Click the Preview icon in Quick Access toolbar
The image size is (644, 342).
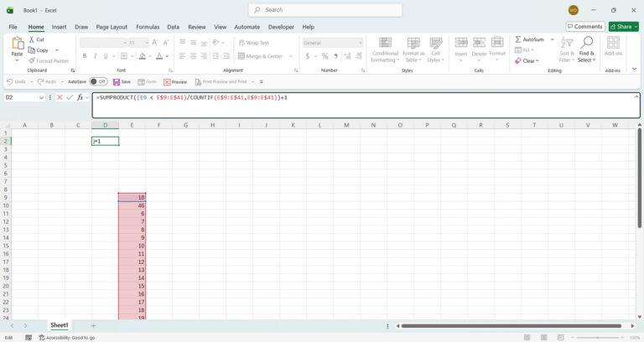point(168,82)
